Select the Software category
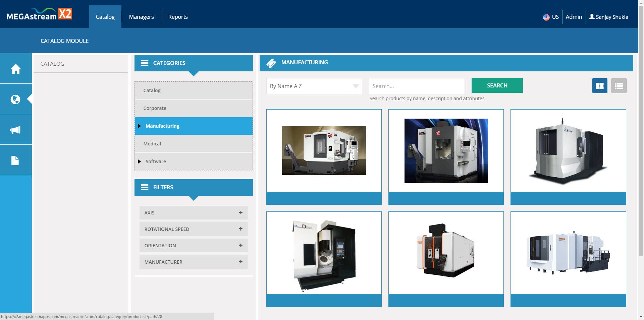This screenshot has width=644, height=320. [x=194, y=162]
